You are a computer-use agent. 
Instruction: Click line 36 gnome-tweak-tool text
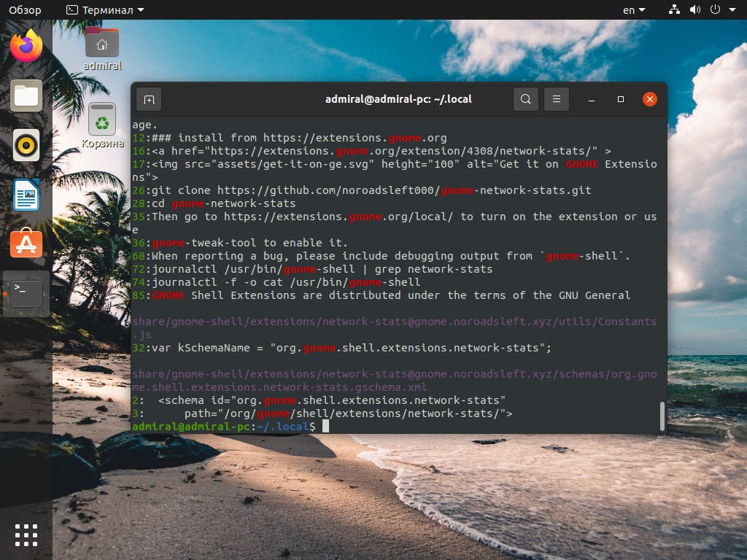[239, 243]
